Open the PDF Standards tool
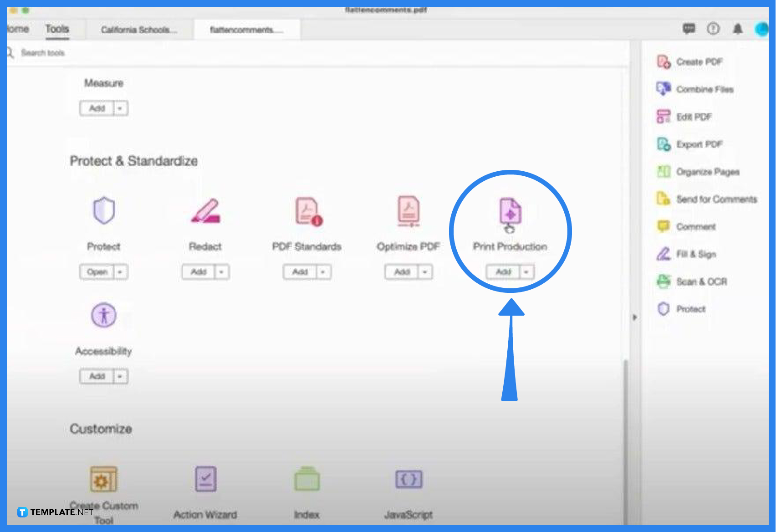 point(306,211)
